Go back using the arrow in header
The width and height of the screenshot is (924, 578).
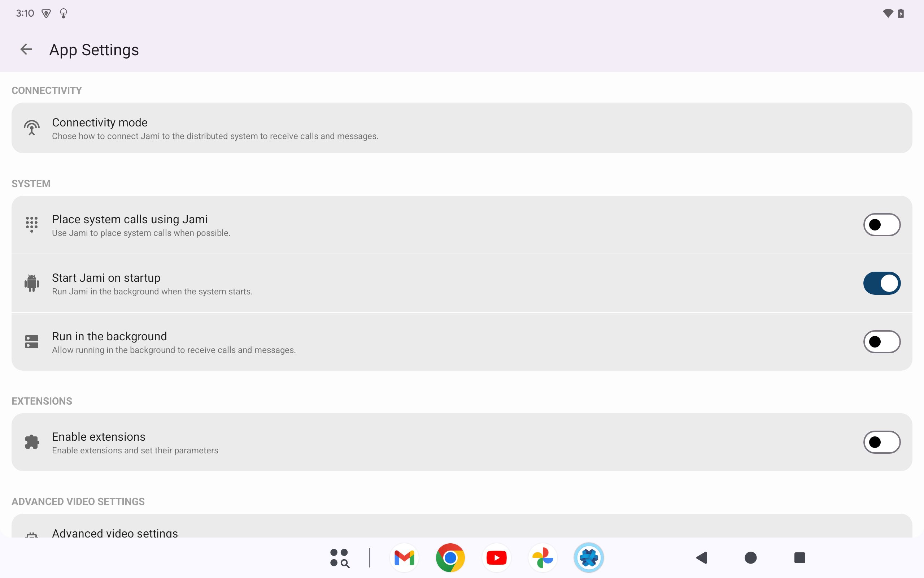(x=26, y=49)
